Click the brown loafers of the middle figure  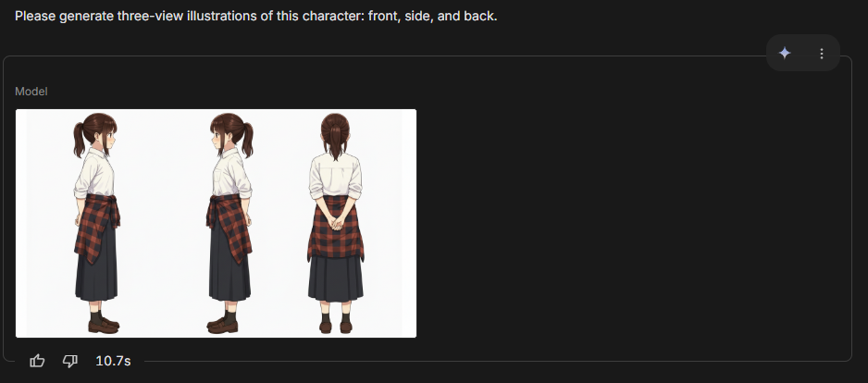click(x=222, y=326)
